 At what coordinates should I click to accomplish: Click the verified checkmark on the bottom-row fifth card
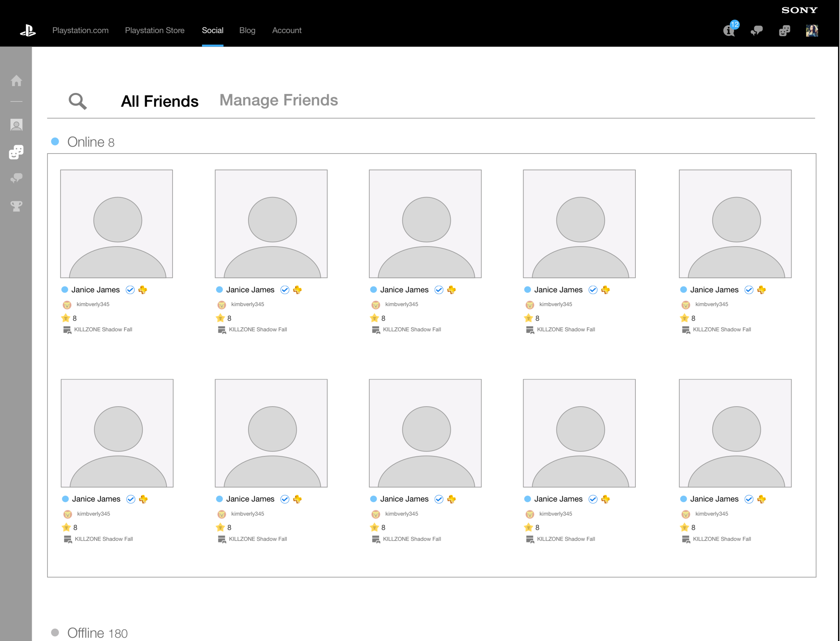coord(749,499)
